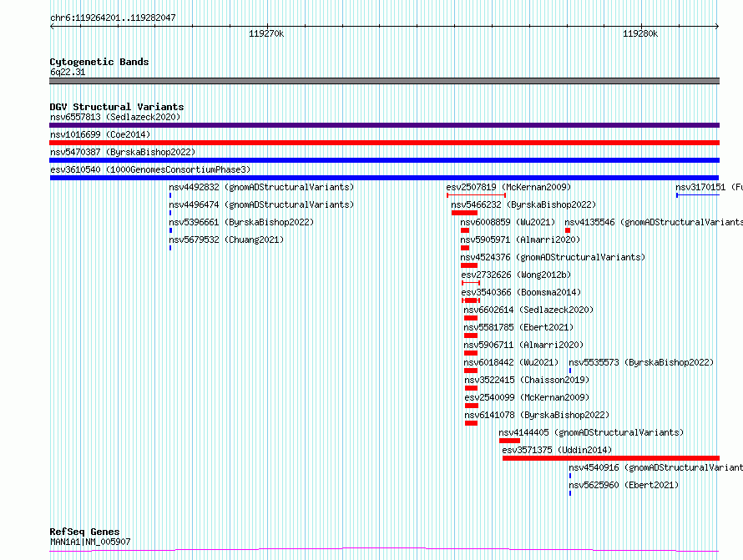Click the long red esv3571375 bar
The width and height of the screenshot is (743, 560).
[x=611, y=458]
